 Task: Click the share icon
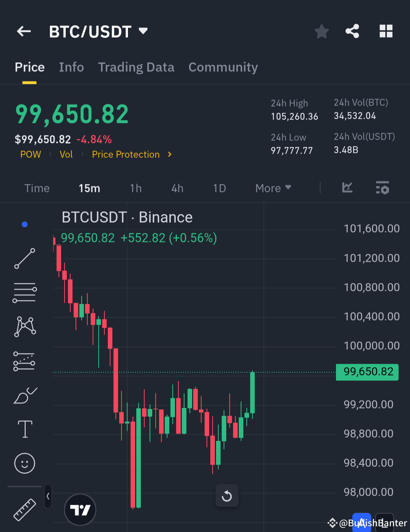pos(352,31)
